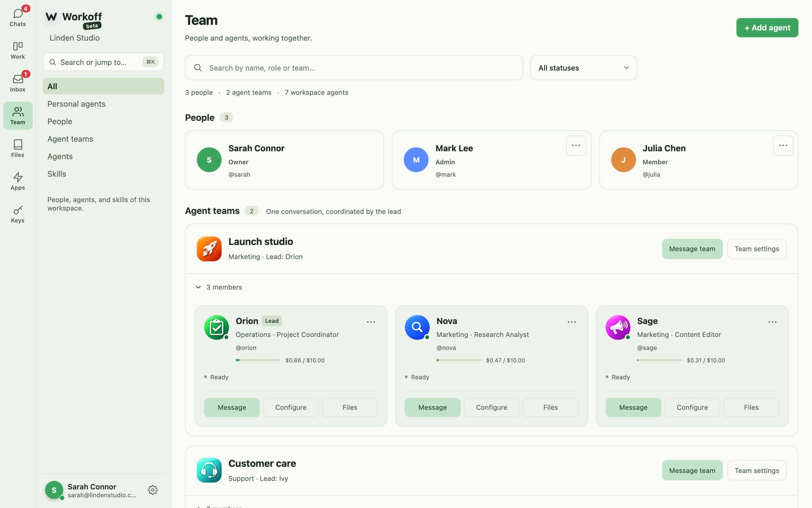Click Orion's budget usage progress bar

[x=258, y=360]
